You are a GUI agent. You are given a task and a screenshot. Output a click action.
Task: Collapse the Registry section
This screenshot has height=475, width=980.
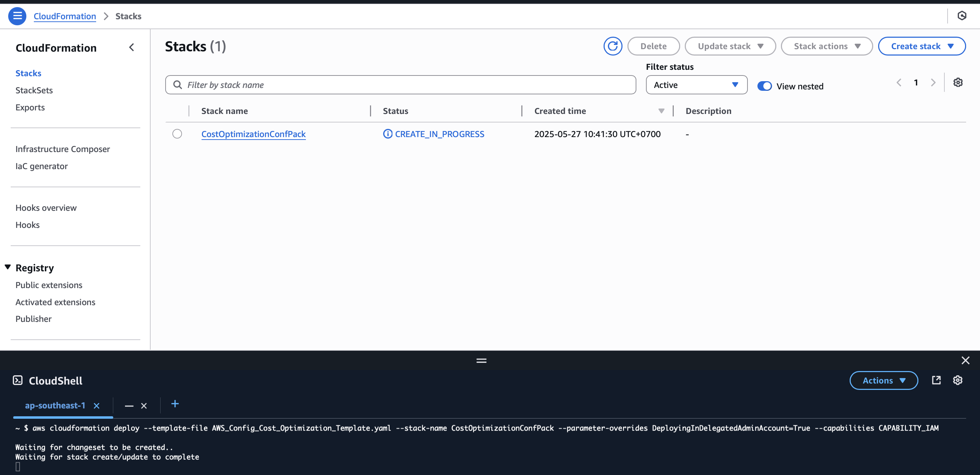[x=7, y=267]
